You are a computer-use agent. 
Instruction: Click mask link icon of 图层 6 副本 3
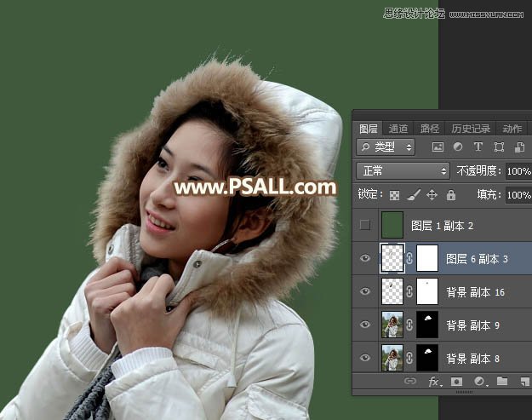point(409,258)
